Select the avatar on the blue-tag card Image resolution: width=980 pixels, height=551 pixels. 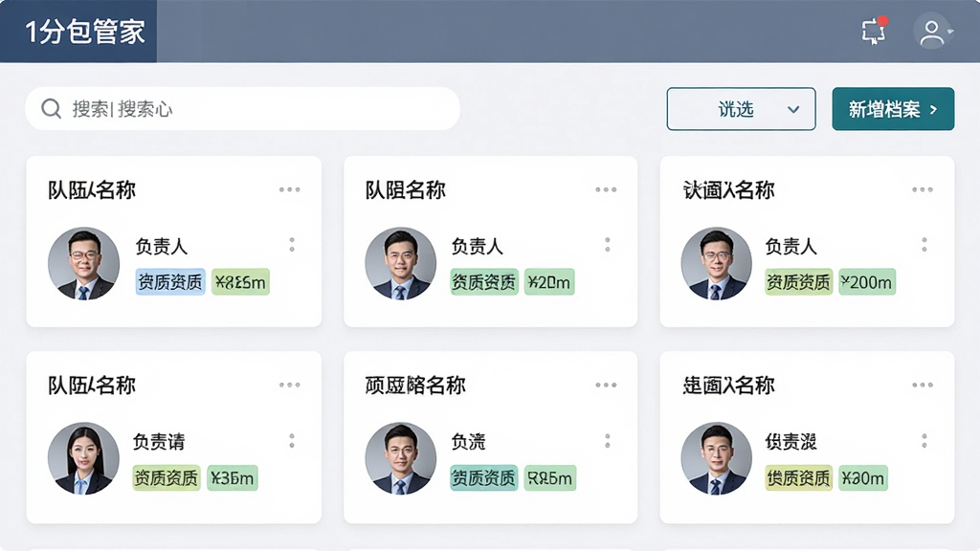pos(84,263)
